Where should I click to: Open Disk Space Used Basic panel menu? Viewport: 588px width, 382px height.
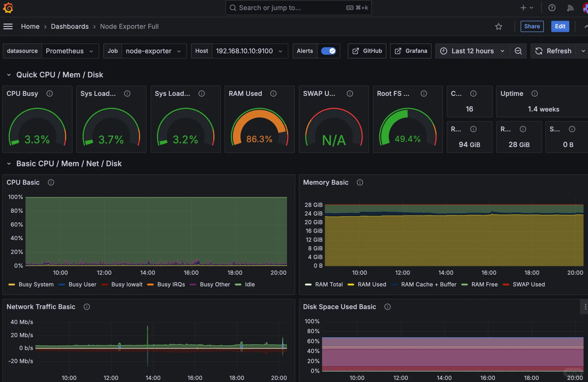585,307
